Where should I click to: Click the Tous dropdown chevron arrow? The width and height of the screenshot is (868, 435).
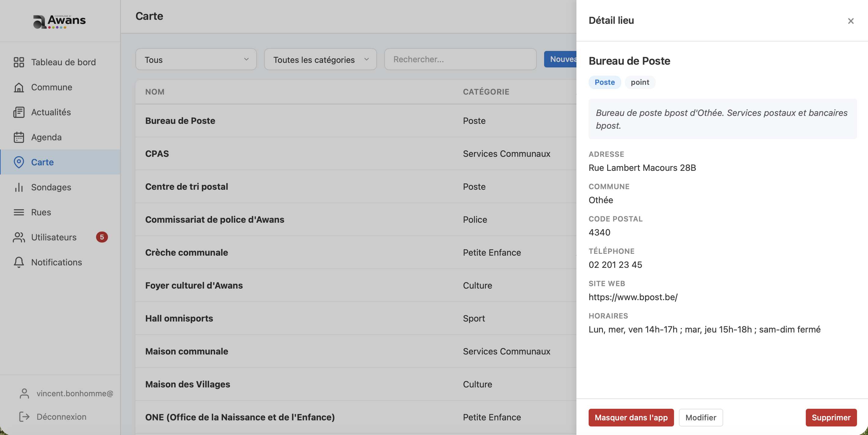click(246, 60)
